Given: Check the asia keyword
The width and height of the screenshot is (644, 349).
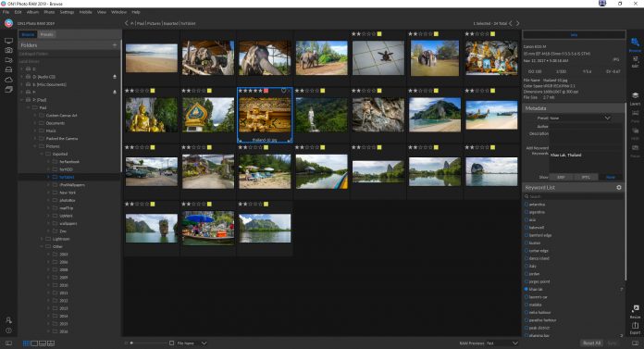Looking at the screenshot, I should point(526,220).
